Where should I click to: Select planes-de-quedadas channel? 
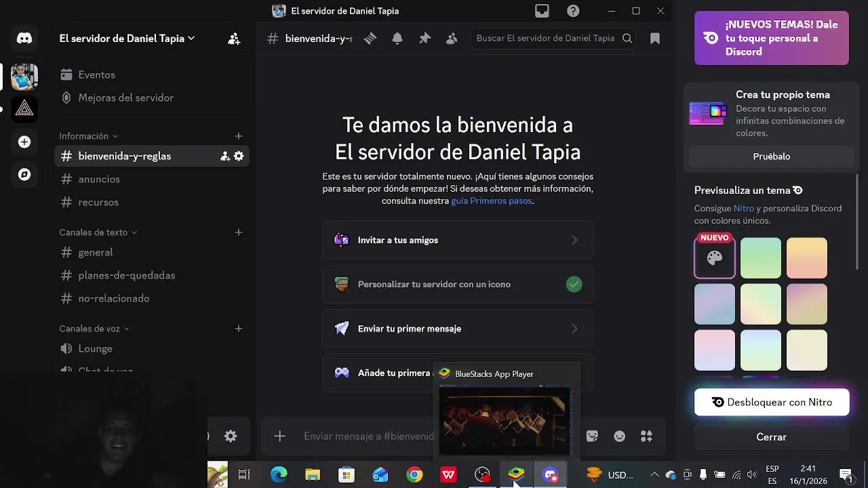coord(152,275)
